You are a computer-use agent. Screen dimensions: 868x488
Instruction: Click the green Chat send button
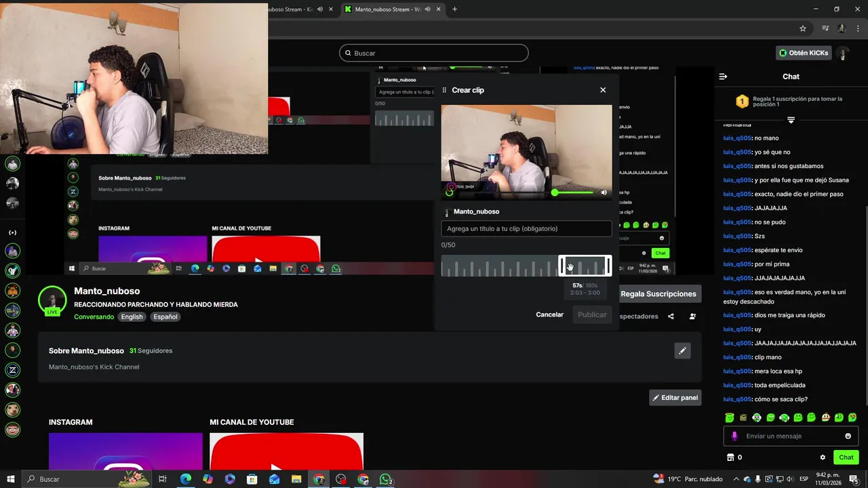846,457
